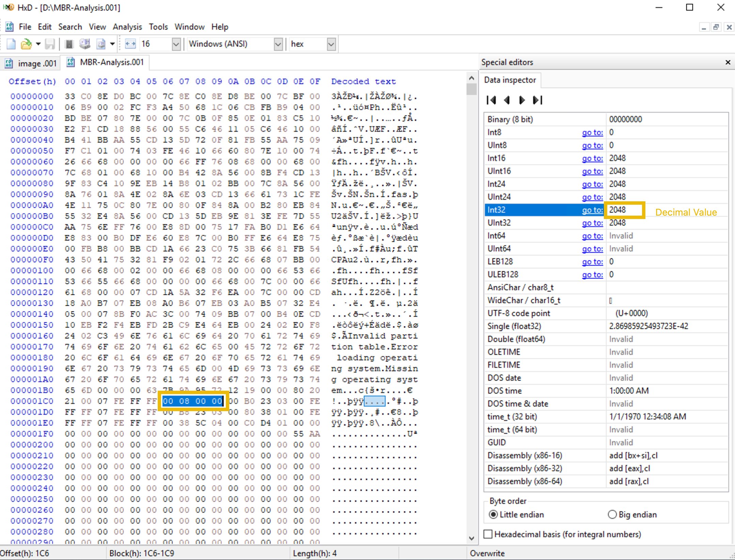The image size is (735, 560).
Task: Expand the recent files arrow beside Open
Action: tap(38, 44)
